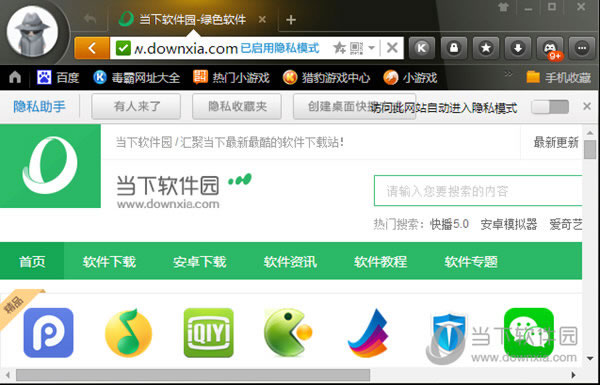The width and height of the screenshot is (600, 385).
Task: Select the 安卓下载 navigation tab
Action: coord(200,262)
